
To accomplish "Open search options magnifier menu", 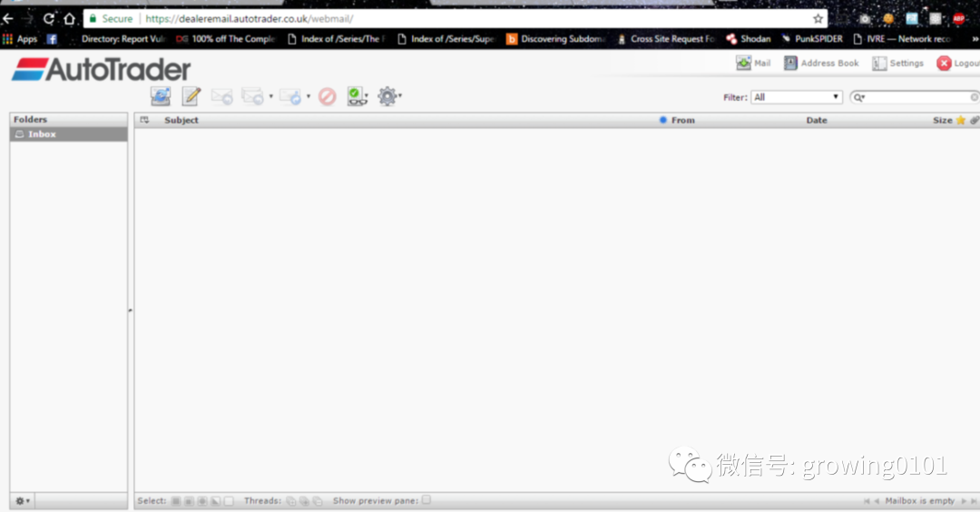I will (859, 97).
